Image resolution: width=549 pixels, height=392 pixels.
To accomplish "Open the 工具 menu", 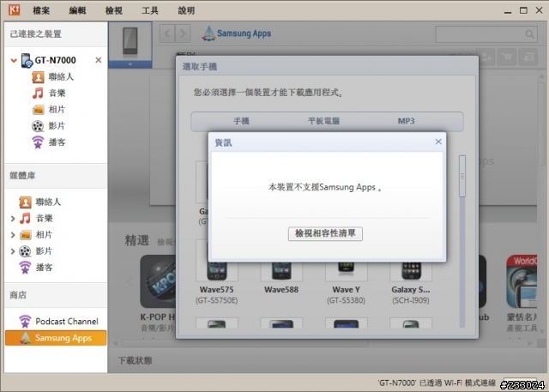I will tap(150, 10).
